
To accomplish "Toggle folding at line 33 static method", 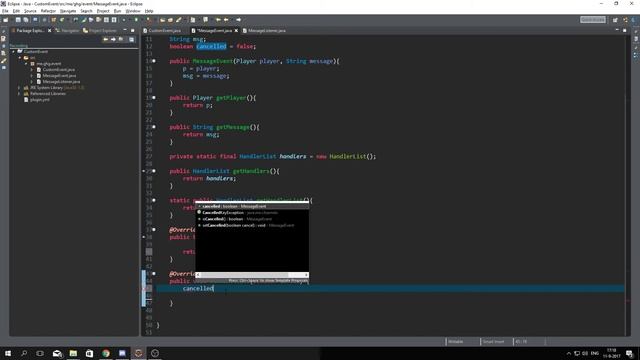I will pyautogui.click(x=154, y=200).
